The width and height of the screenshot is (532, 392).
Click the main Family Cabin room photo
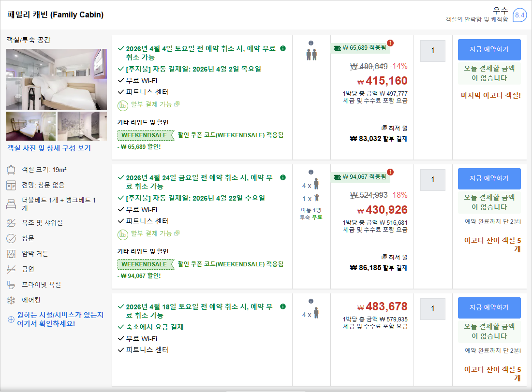[57, 79]
